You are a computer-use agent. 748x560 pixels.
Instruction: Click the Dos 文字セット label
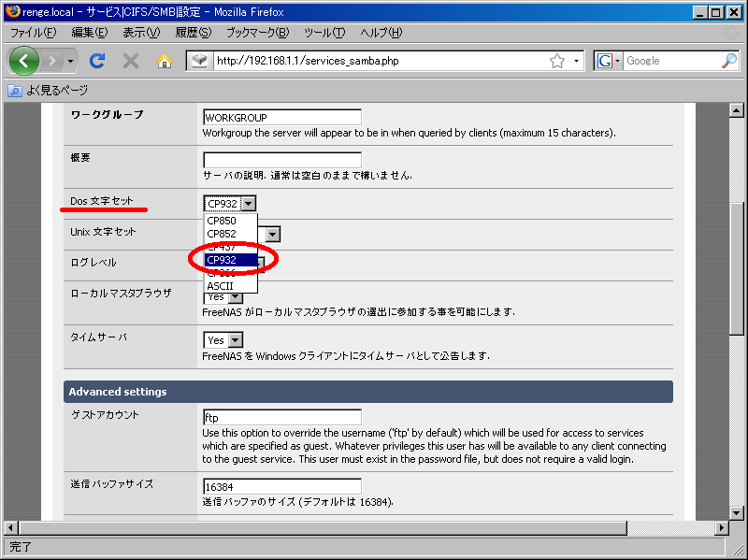pos(102,201)
